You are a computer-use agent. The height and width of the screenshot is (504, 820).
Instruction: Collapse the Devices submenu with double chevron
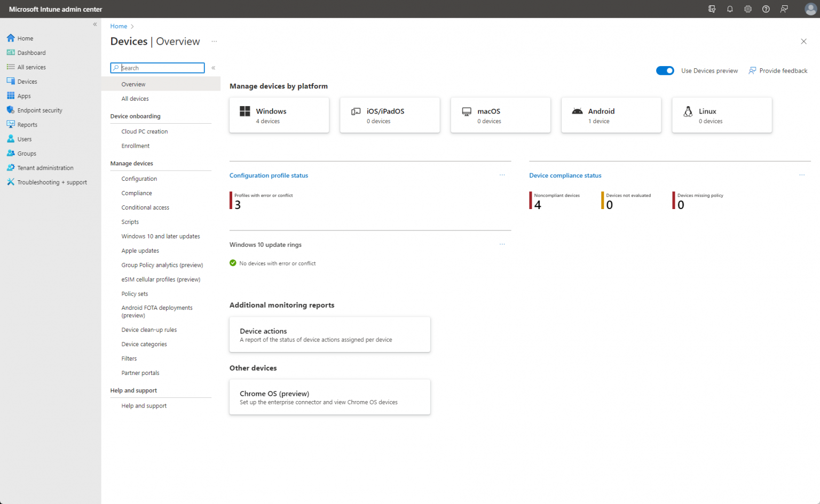point(213,68)
